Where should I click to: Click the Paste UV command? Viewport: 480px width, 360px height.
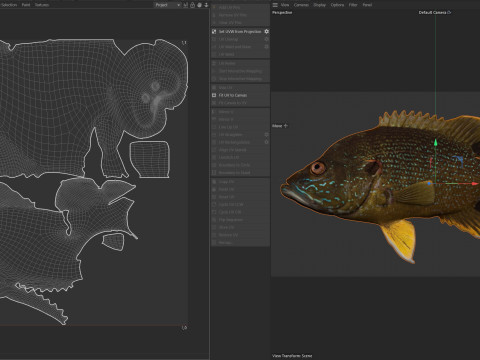[x=223, y=189]
